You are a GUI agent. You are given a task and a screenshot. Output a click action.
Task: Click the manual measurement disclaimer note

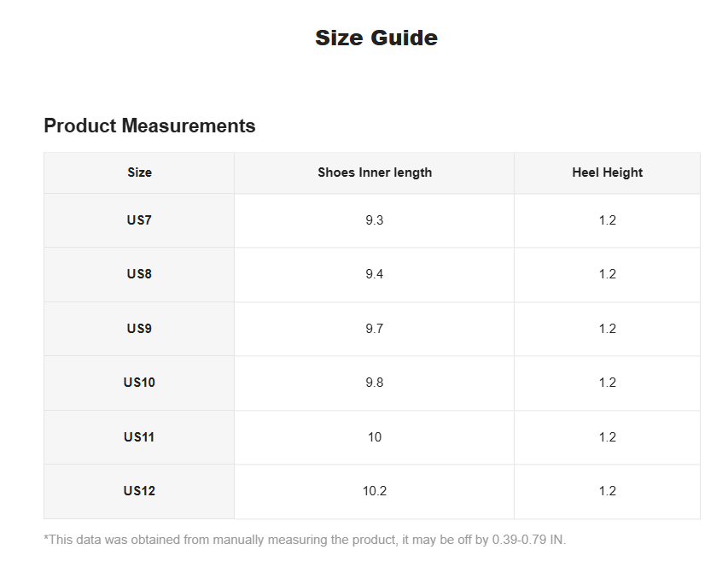[305, 540]
